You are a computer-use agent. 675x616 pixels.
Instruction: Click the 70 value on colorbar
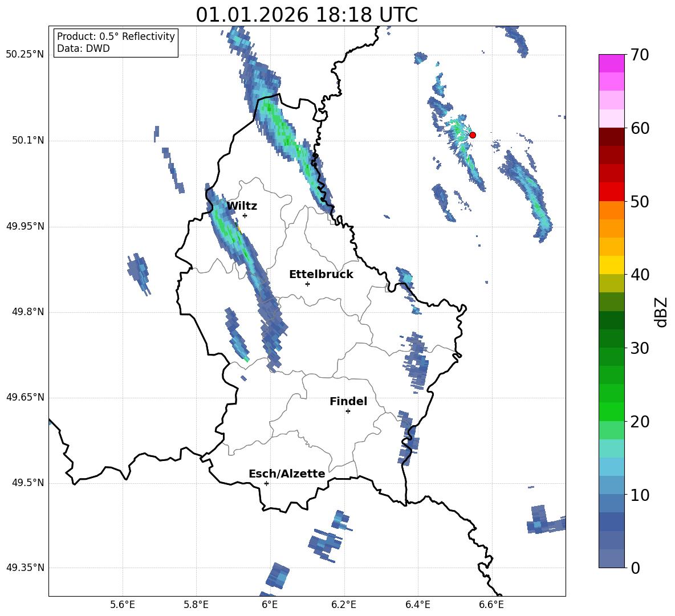(640, 55)
